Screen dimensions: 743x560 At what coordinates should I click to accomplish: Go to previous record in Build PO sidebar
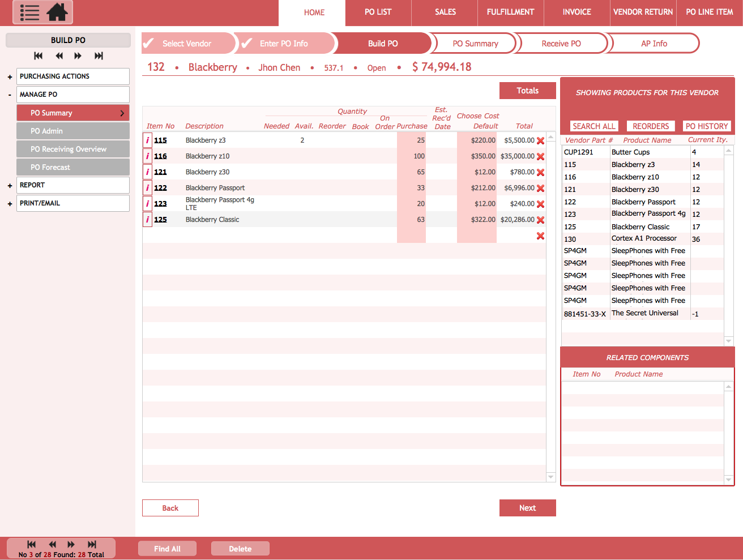[x=59, y=55]
